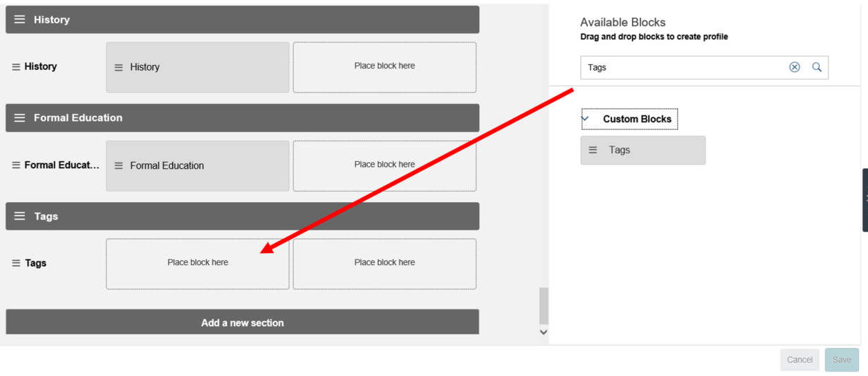This screenshot has width=868, height=376.
Task: Click the Tags row label text
Action: pos(35,263)
